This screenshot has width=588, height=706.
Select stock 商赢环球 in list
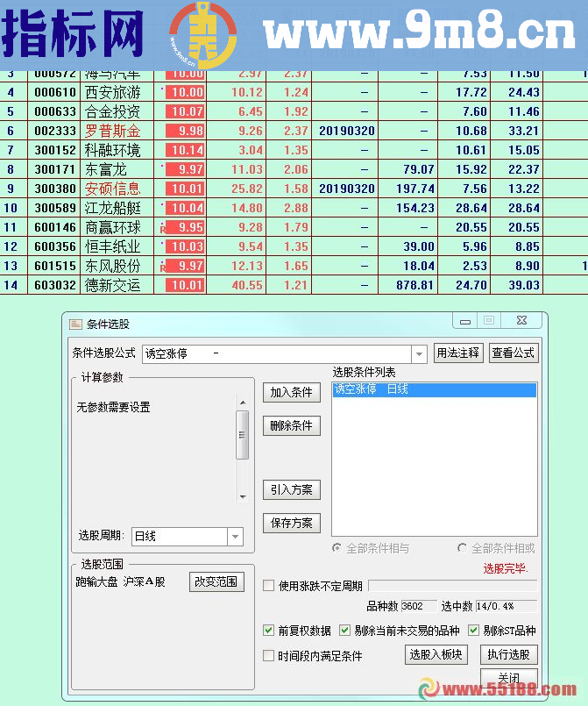click(x=113, y=227)
